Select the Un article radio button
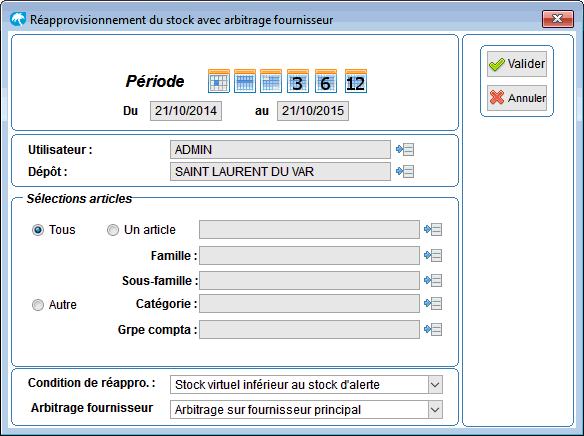The height and width of the screenshot is (436, 584). click(113, 230)
